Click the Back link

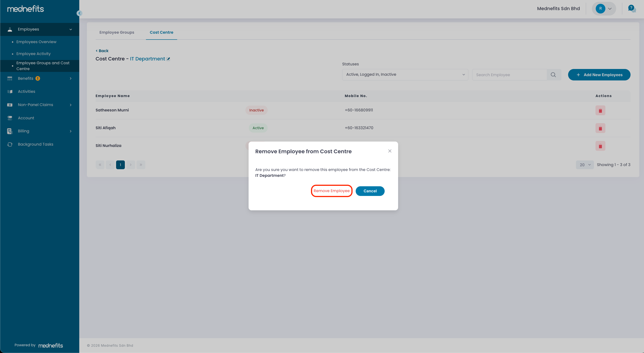[x=102, y=51]
